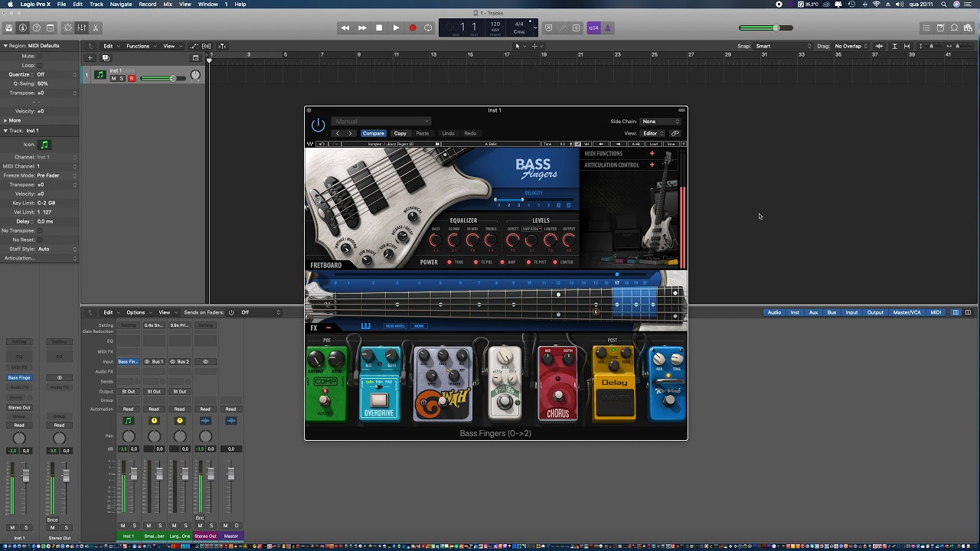
Task: Select next preset arrow in plugin header
Action: click(x=351, y=133)
